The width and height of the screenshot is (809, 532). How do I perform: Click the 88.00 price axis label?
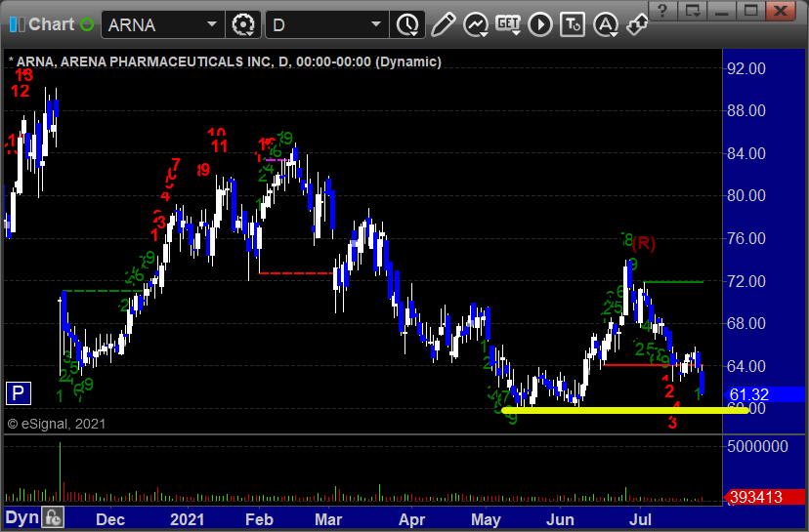coord(746,110)
